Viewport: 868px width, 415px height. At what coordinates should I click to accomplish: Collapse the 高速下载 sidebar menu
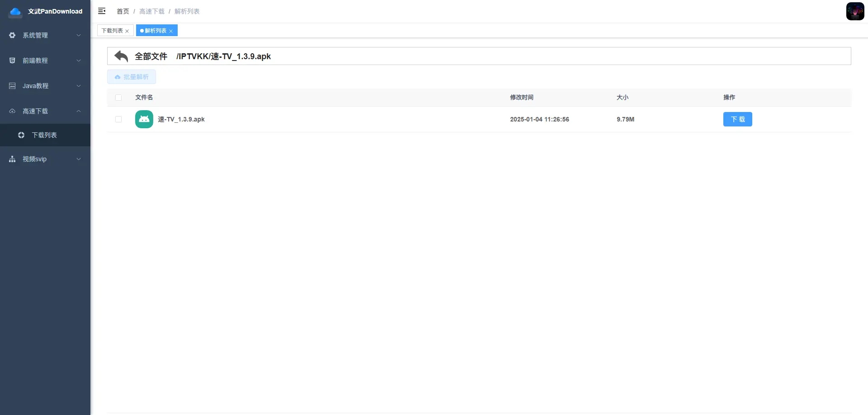(45, 111)
